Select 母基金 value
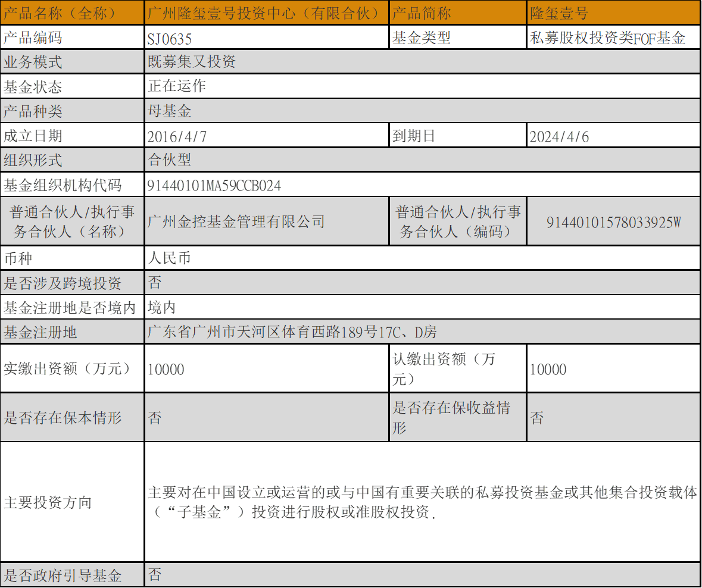702x588 pixels. 170,111
